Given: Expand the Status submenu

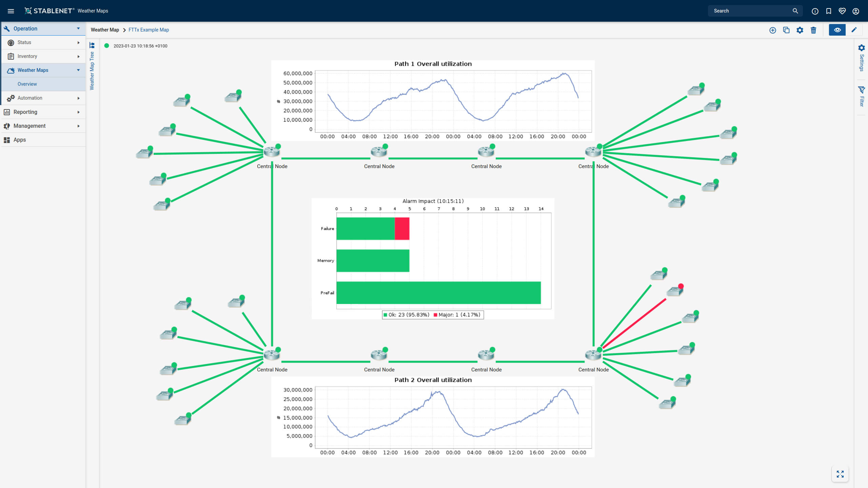Looking at the screenshot, I should [x=43, y=42].
